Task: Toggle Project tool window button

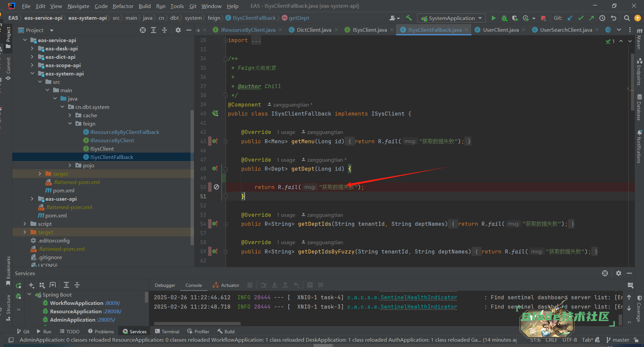Action: [x=8, y=38]
